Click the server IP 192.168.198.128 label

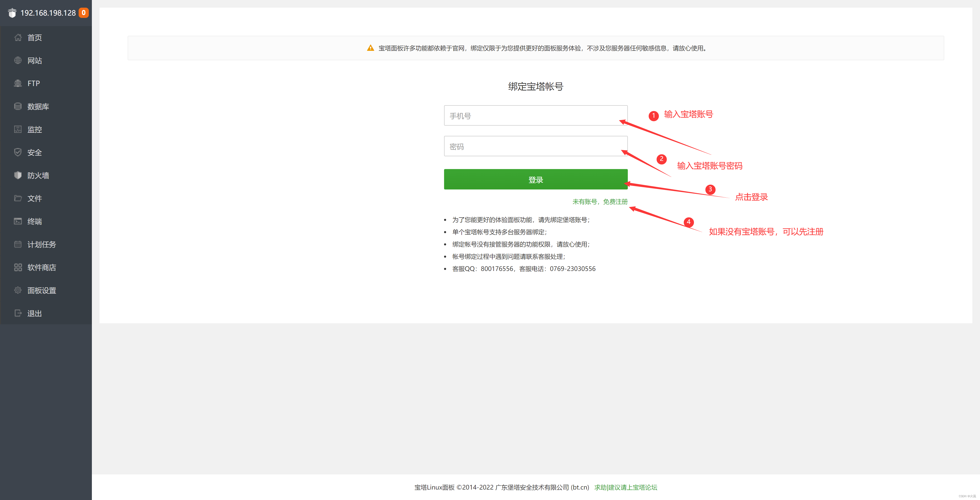click(48, 13)
